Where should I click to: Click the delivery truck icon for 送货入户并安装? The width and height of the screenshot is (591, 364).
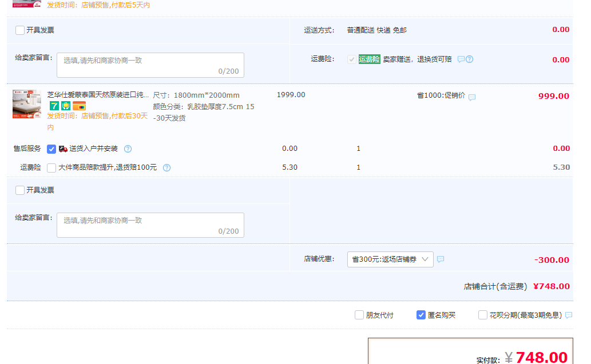click(63, 149)
